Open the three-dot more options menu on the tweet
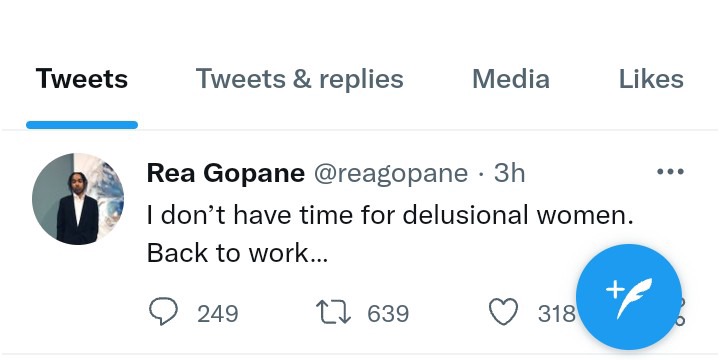The width and height of the screenshot is (720, 360). click(x=670, y=172)
